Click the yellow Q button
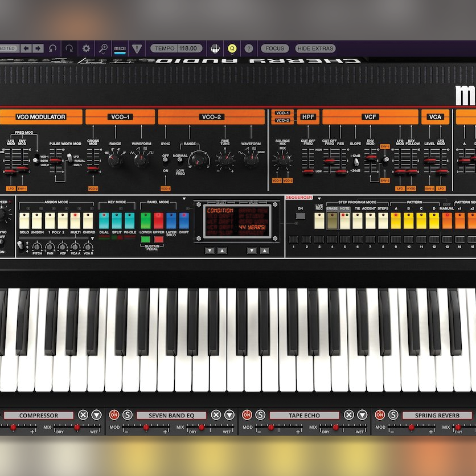Image resolution: width=476 pixels, height=476 pixels. (232, 48)
